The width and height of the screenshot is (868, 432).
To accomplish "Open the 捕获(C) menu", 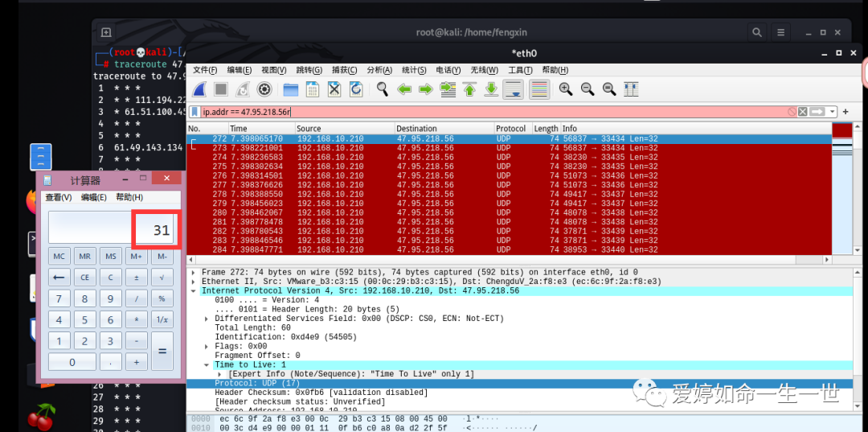I will [344, 70].
